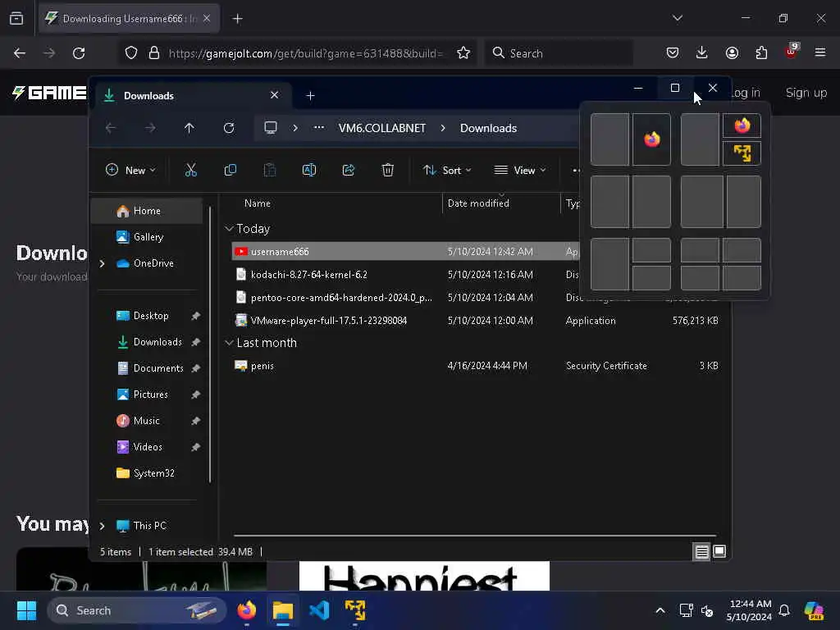Select the Downloads tab in Explorer
840x630 pixels.
point(193,96)
